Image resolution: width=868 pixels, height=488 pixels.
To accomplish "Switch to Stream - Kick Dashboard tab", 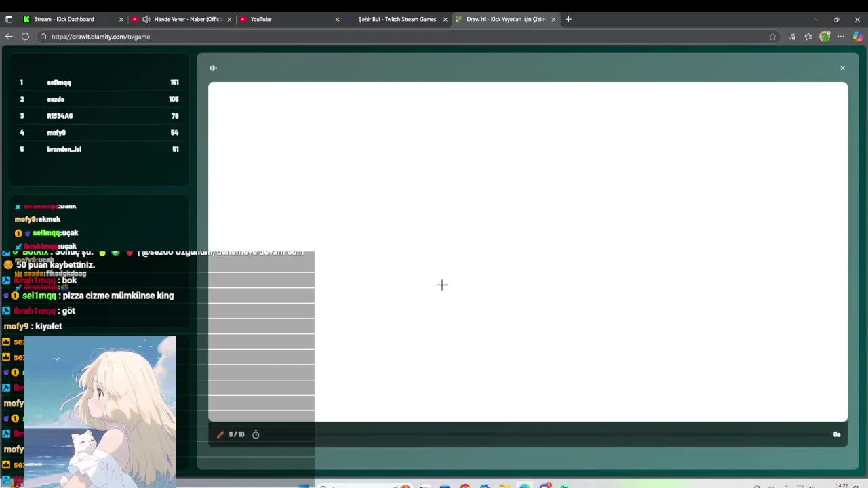I will click(x=73, y=19).
